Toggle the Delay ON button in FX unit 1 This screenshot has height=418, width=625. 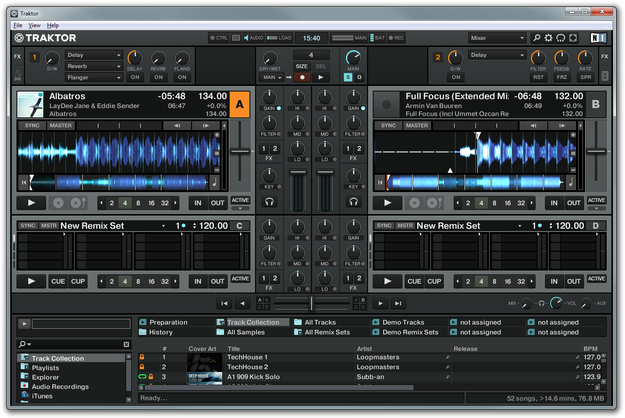(135, 77)
